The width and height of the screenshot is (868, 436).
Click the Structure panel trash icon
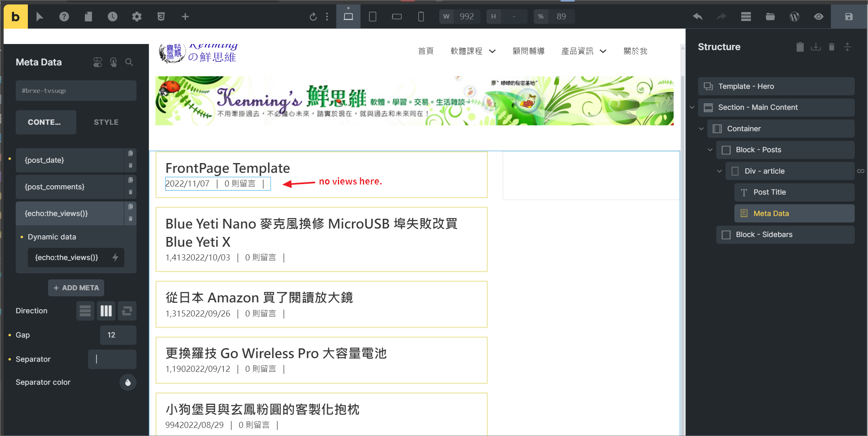tap(832, 47)
